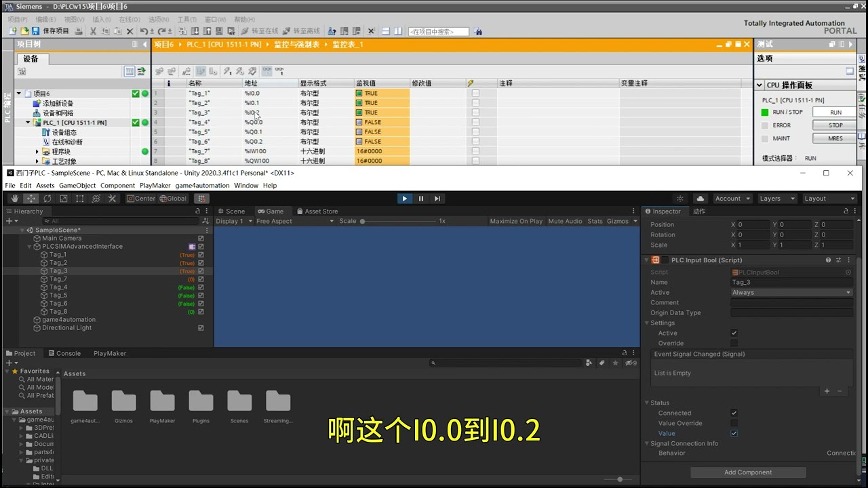Toggle Tag_1 checkbox in Hierarchy
Image resolution: width=868 pixels, height=488 pixels.
tap(201, 255)
